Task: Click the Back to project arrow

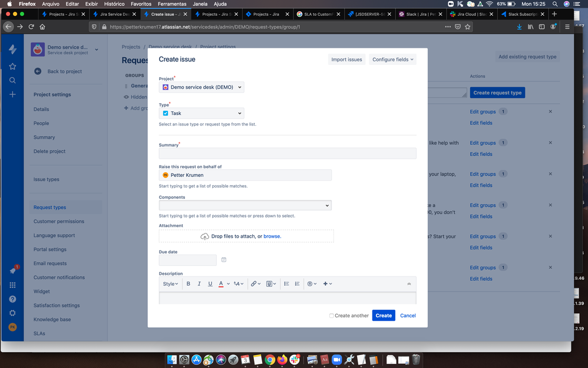Action: pyautogui.click(x=38, y=71)
